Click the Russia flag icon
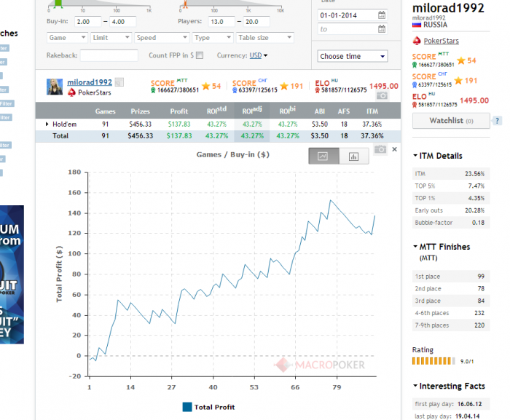Screen dimensions: 510x420 click(417, 25)
